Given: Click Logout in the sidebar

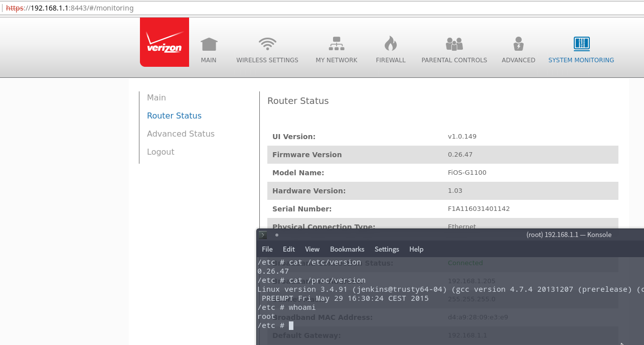Looking at the screenshot, I should coord(160,152).
